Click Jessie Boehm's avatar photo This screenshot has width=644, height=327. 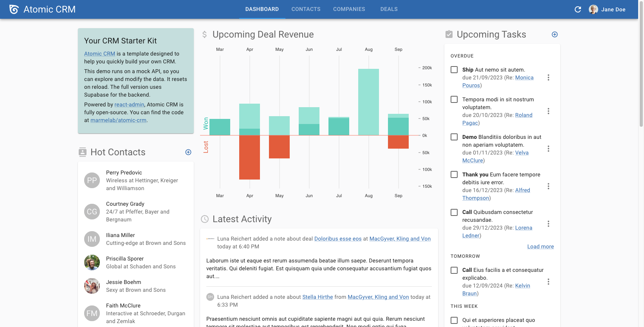[92, 286]
